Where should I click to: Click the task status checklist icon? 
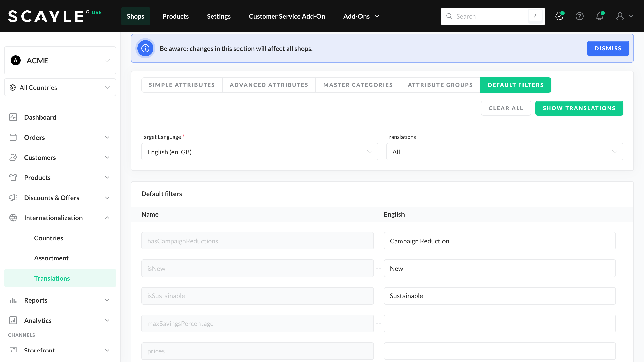(x=559, y=16)
